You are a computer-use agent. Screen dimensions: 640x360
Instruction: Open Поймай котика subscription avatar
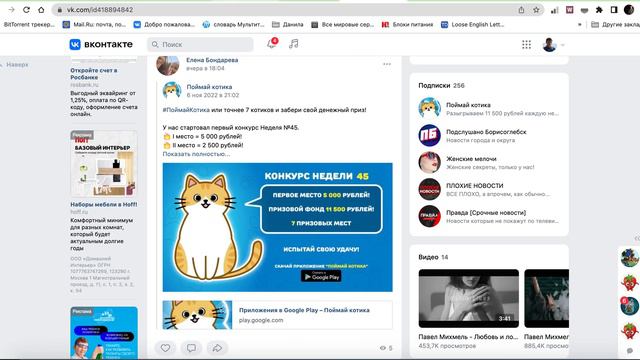coord(429,108)
